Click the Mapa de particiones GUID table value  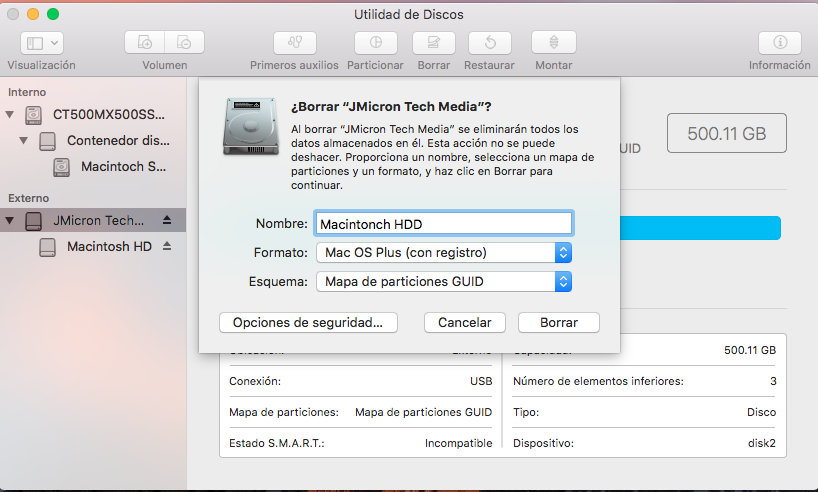[424, 412]
